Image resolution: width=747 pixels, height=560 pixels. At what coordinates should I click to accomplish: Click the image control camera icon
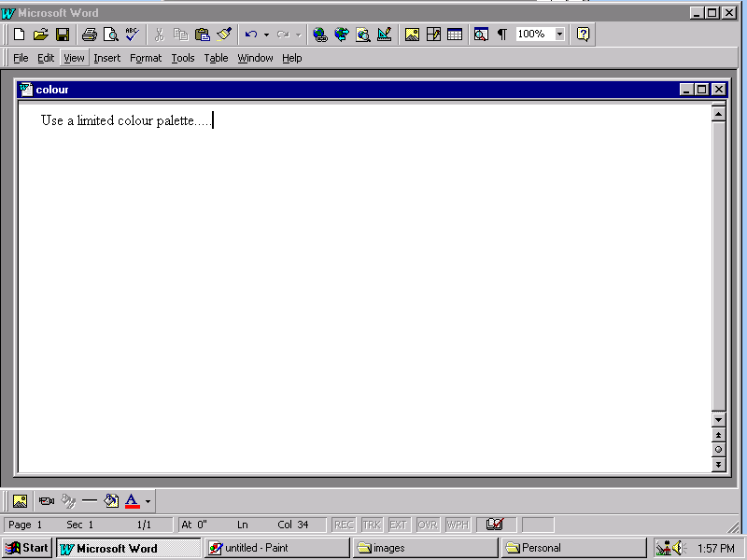(x=46, y=501)
